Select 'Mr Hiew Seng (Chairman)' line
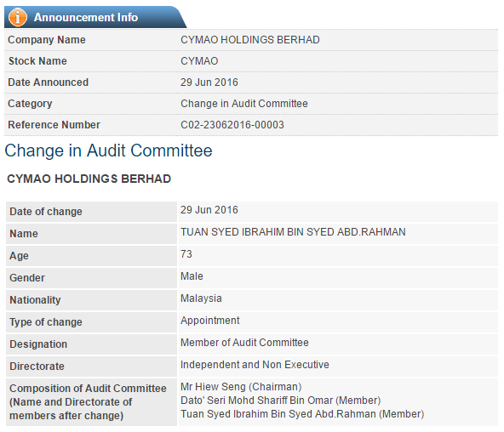The height and width of the screenshot is (432, 504). pyautogui.click(x=241, y=387)
